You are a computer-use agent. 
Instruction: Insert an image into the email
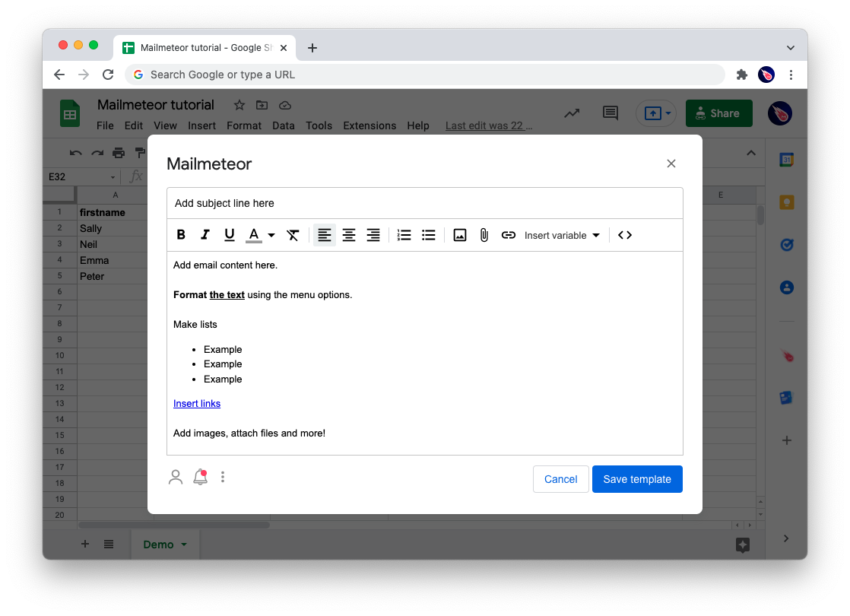click(460, 235)
